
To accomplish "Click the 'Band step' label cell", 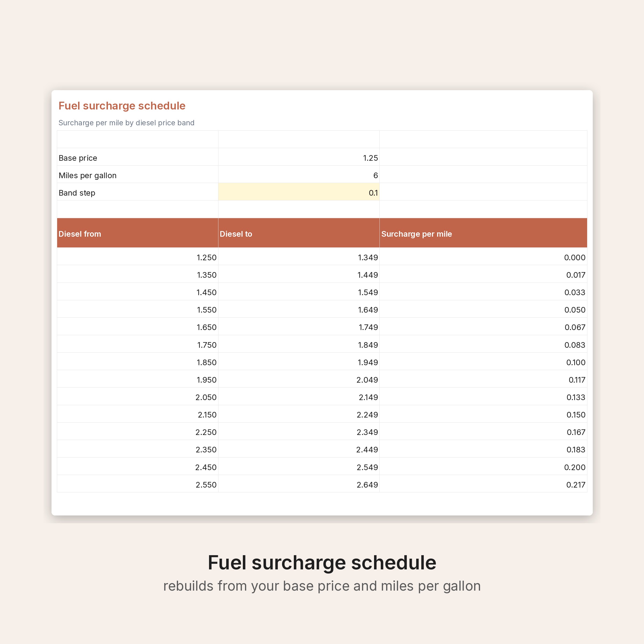I will tap(138, 192).
